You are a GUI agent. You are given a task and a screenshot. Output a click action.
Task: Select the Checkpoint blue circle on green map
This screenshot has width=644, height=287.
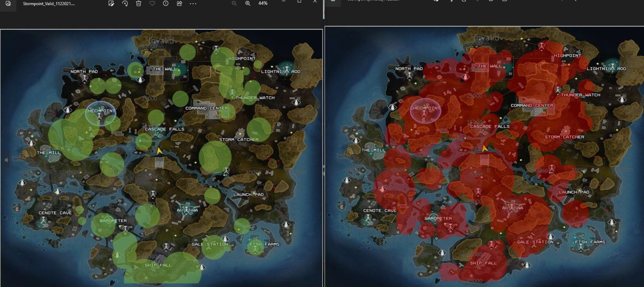coord(100,113)
